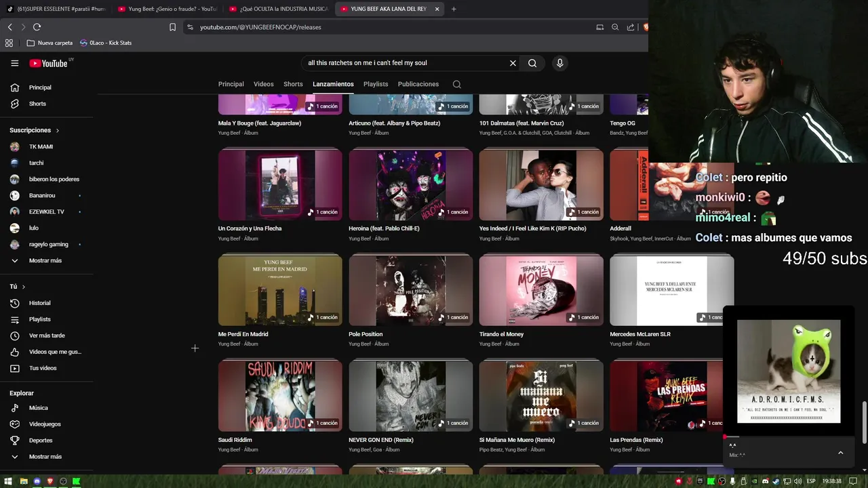Viewport: 868px width, 488px height.
Task: Select the Lanzamientos channel tab
Action: [x=333, y=84]
